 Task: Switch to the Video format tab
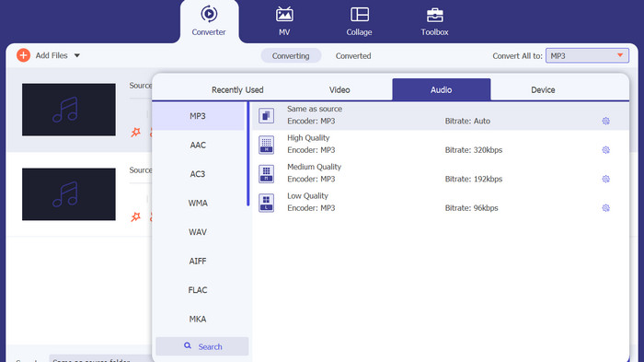pyautogui.click(x=339, y=89)
